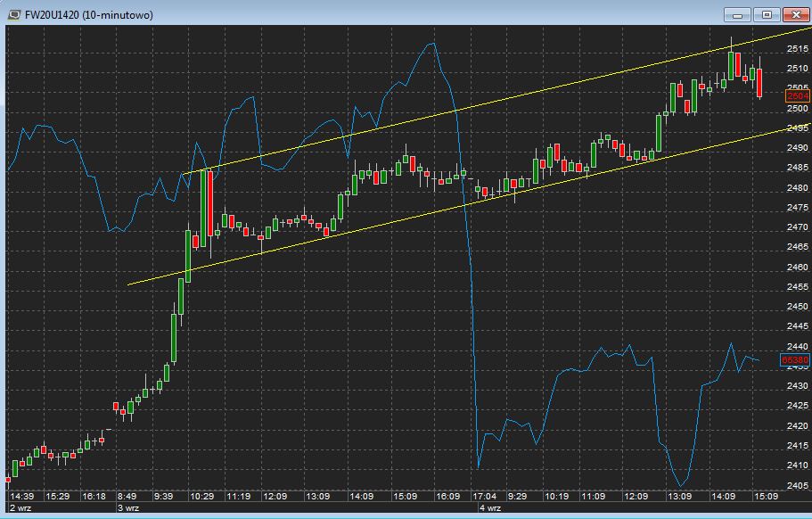Click the 2405 price axis label
The width and height of the screenshot is (812, 519).
(x=798, y=485)
